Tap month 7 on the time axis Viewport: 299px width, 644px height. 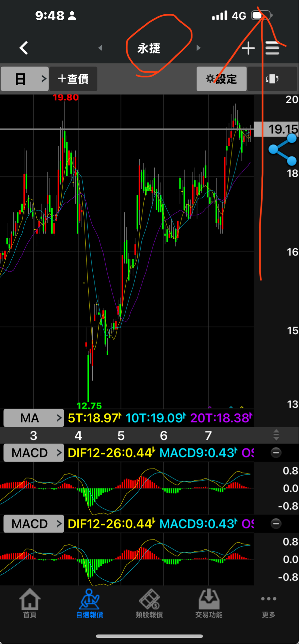click(208, 436)
